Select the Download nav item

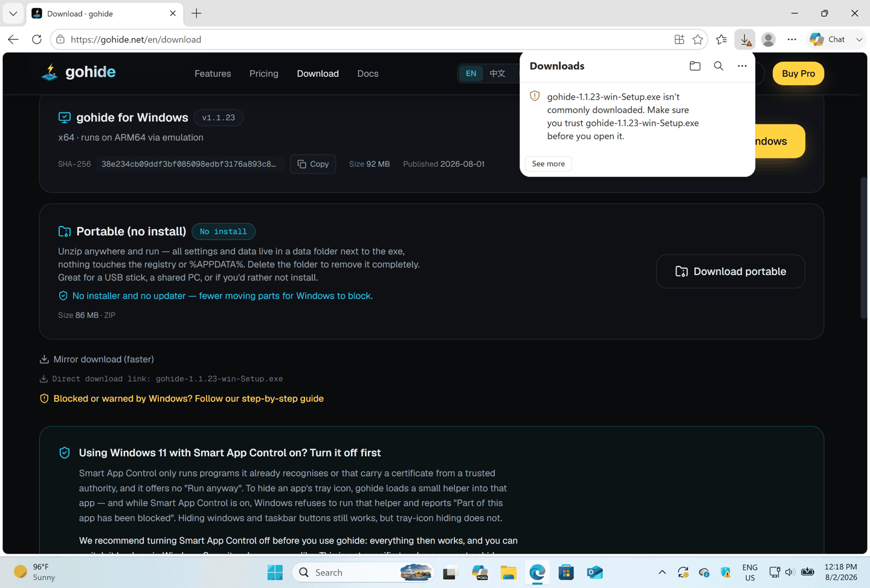(x=318, y=74)
